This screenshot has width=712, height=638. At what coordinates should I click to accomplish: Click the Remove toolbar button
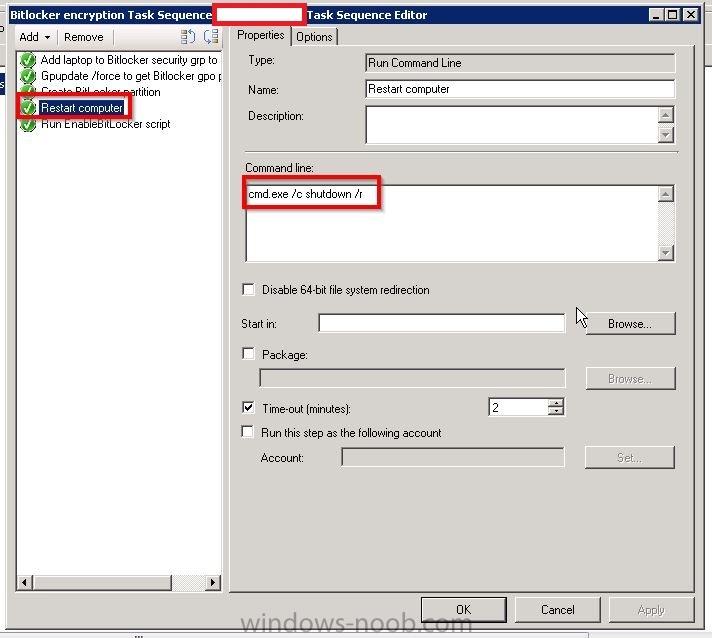click(x=84, y=37)
